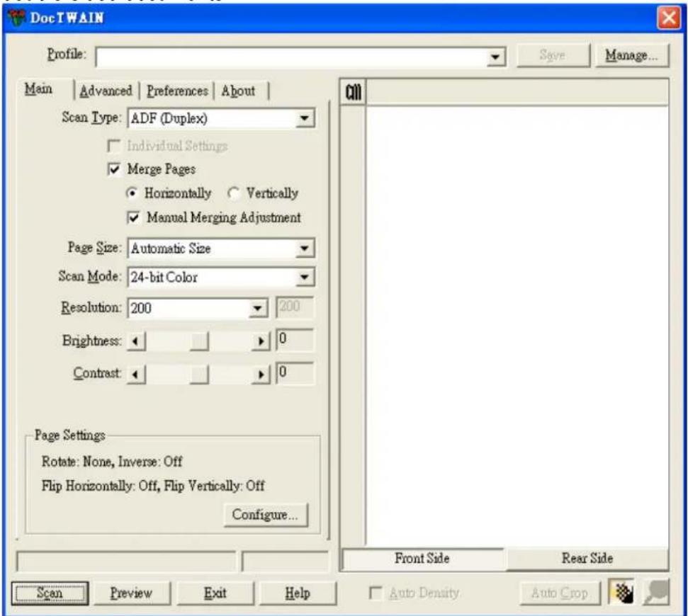Click the Contrast right arrow
Viewport: 688px width, 616px height.
[x=261, y=374]
